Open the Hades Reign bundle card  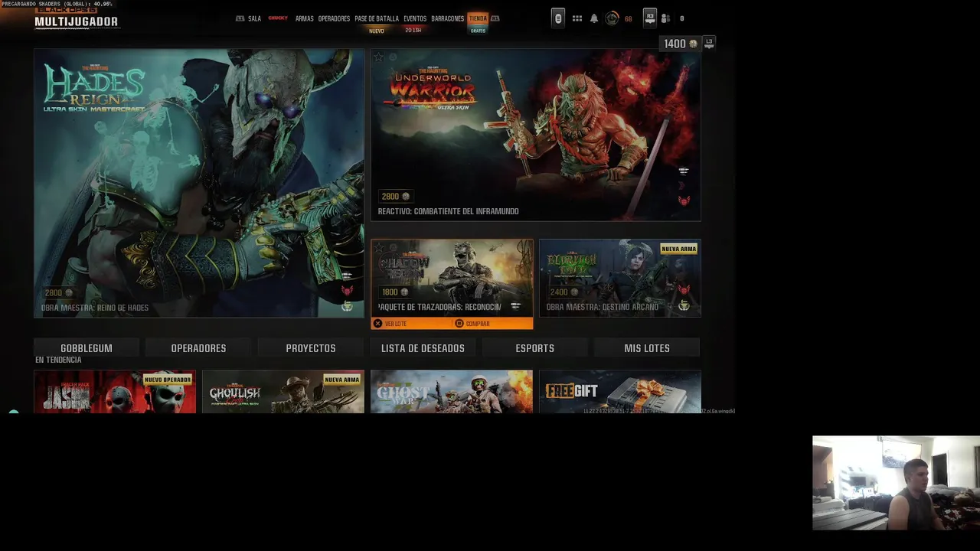[x=198, y=184]
